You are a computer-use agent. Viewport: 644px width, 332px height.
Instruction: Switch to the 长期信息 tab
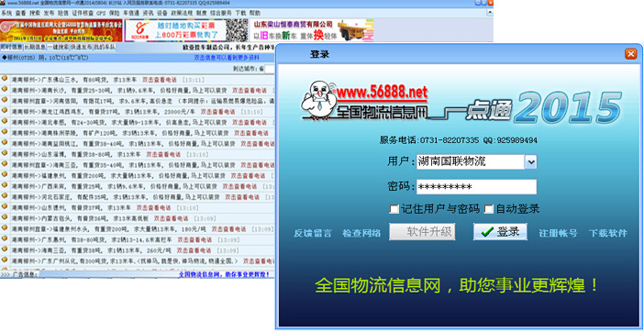pos(35,47)
